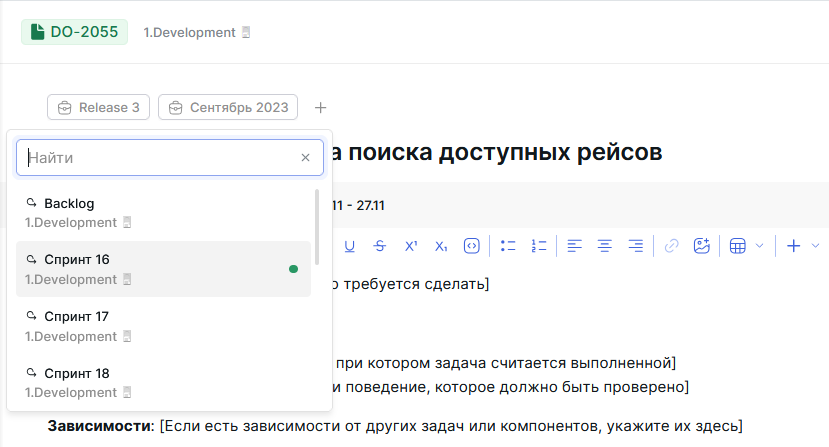Type in the Найти search box
Screen dimensions: 829x447
point(160,158)
